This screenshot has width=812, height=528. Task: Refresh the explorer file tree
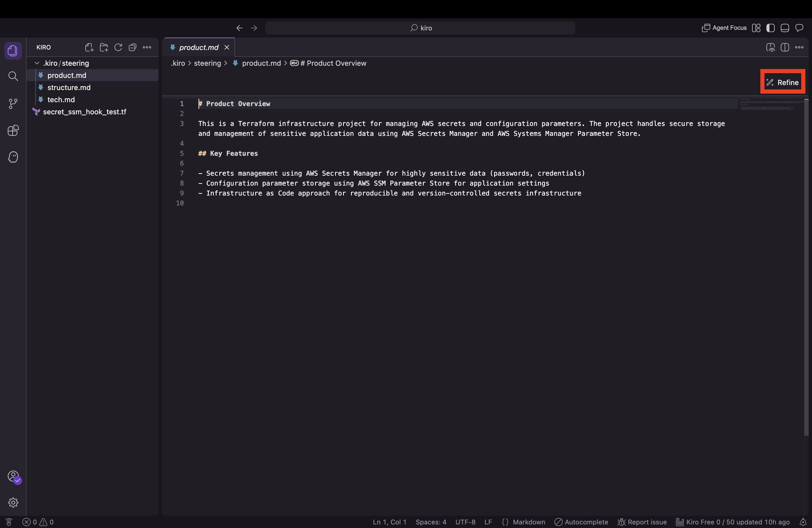(118, 47)
